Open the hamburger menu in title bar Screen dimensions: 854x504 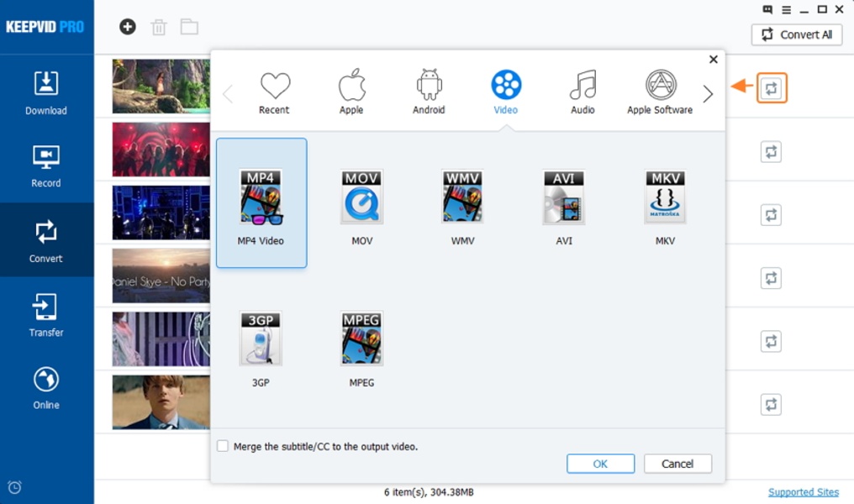click(786, 10)
